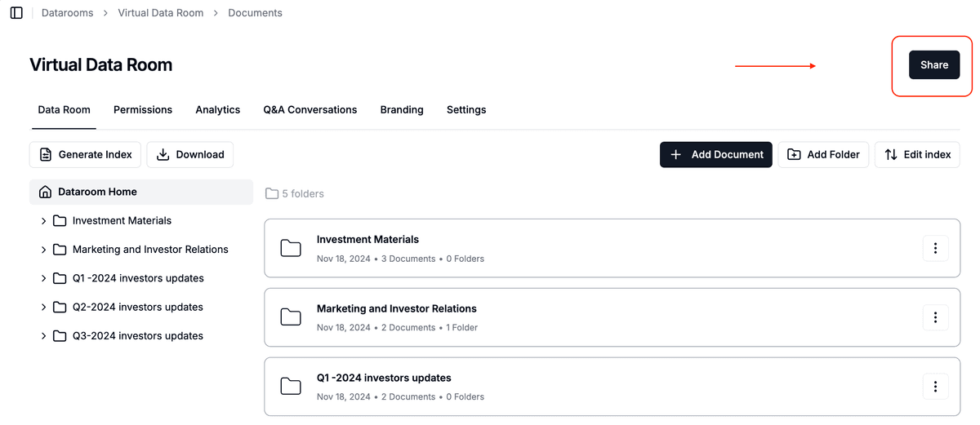
Task: Open the Analytics tab
Action: 218,110
